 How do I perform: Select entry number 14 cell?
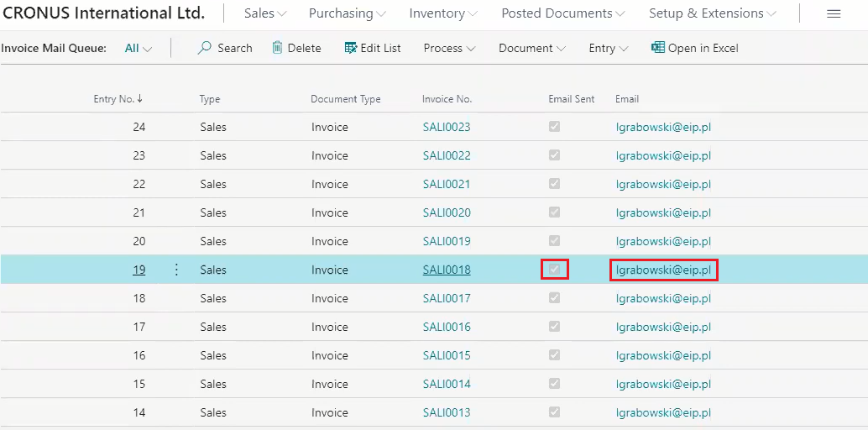(139, 412)
